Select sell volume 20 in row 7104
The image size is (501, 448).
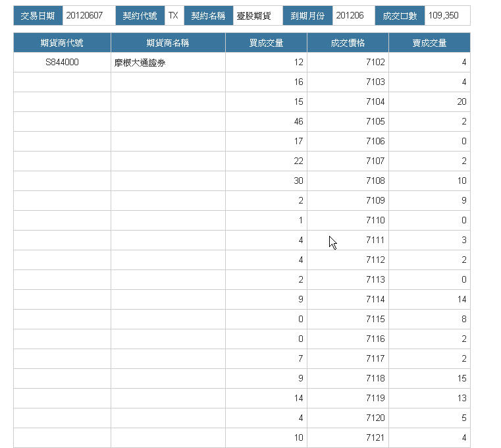[x=461, y=101]
